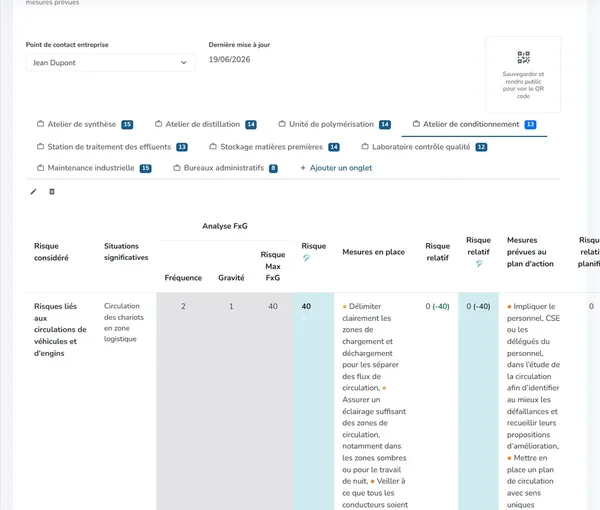600x510 pixels.
Task: Click badge 12 on Laboratoire contrôle qualité
Action: tap(481, 147)
